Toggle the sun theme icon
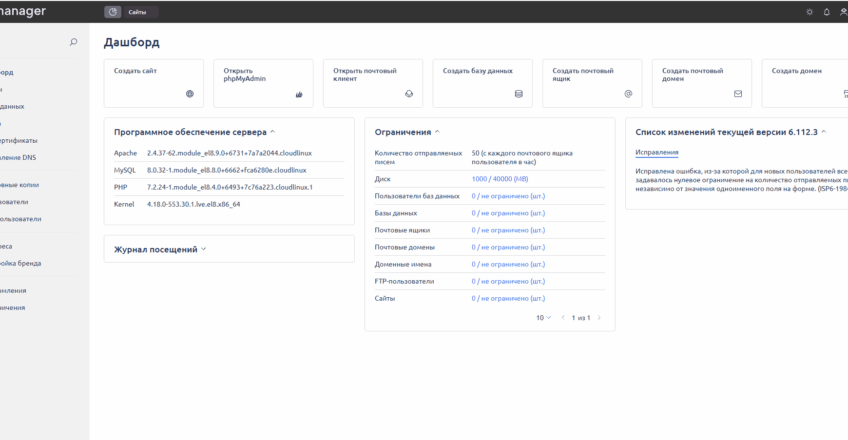Image resolution: width=848 pixels, height=440 pixels. coord(810,12)
